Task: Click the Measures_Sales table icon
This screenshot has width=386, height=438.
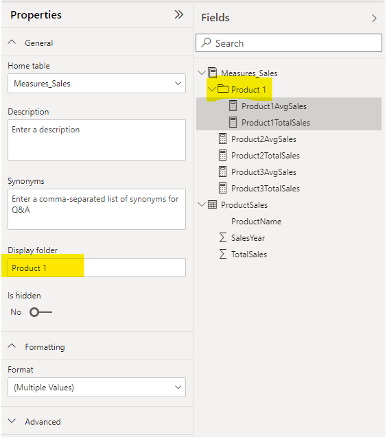Action: (x=212, y=73)
